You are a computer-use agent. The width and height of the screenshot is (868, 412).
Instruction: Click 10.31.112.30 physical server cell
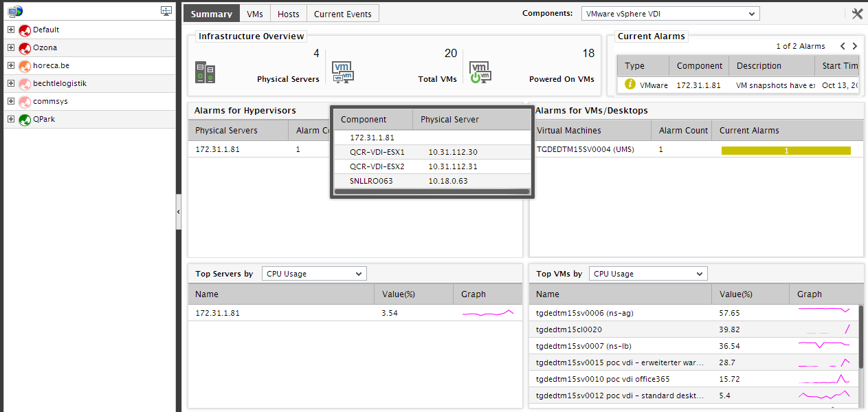[453, 152]
